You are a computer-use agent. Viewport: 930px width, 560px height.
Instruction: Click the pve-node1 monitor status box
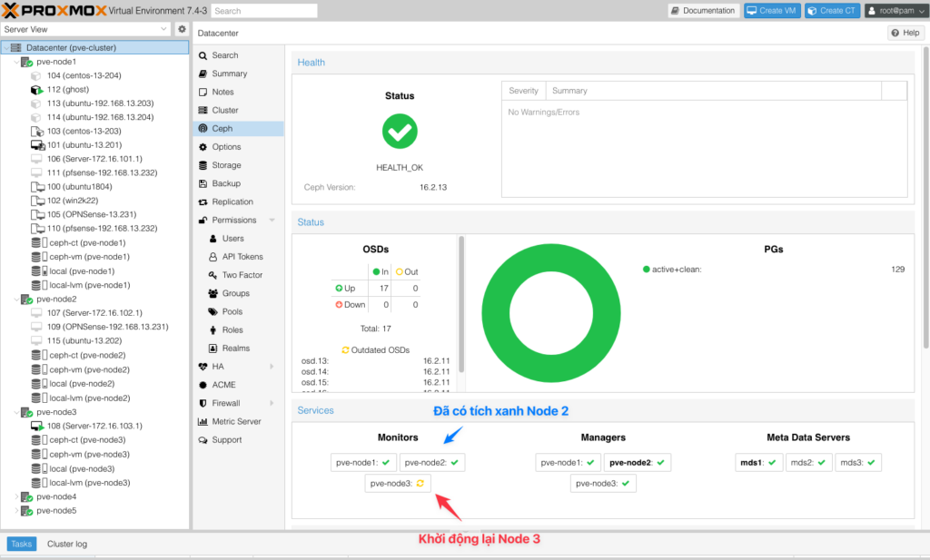click(363, 463)
